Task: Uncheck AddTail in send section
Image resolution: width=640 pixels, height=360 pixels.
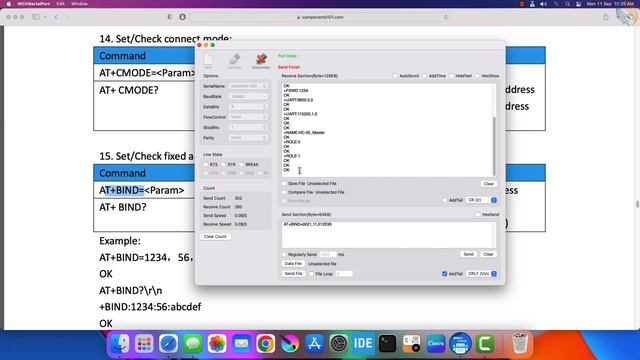Action: pyautogui.click(x=444, y=274)
